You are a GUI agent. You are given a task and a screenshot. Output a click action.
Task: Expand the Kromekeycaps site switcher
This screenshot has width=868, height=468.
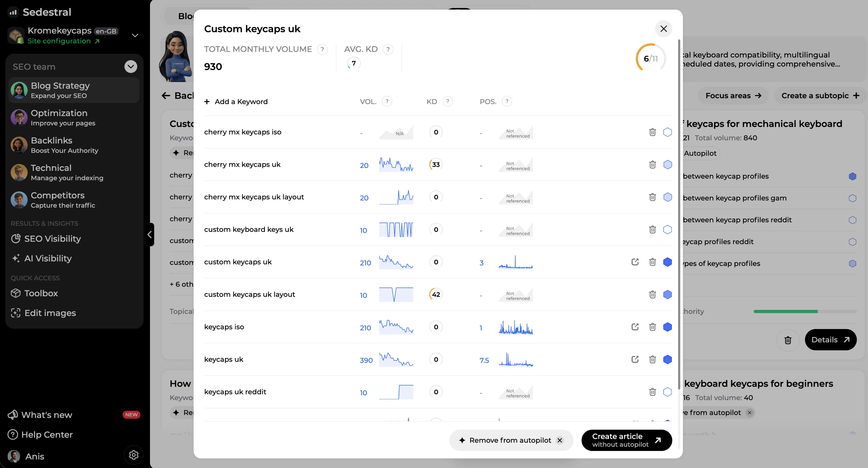pos(135,35)
